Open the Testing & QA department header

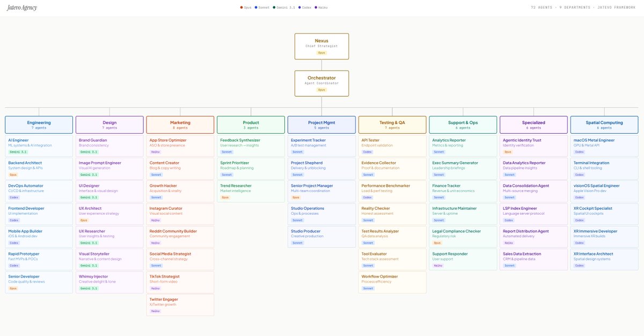point(392,125)
